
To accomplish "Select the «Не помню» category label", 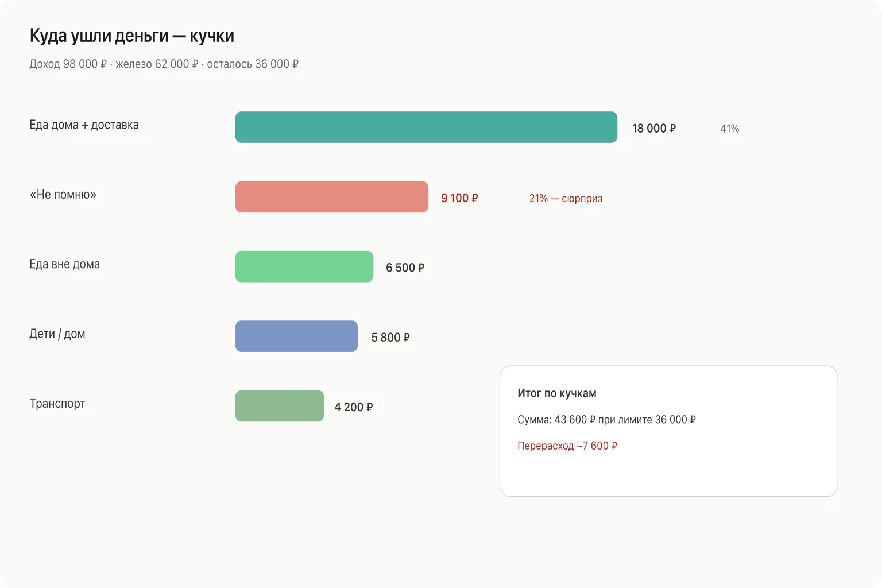I will [63, 195].
